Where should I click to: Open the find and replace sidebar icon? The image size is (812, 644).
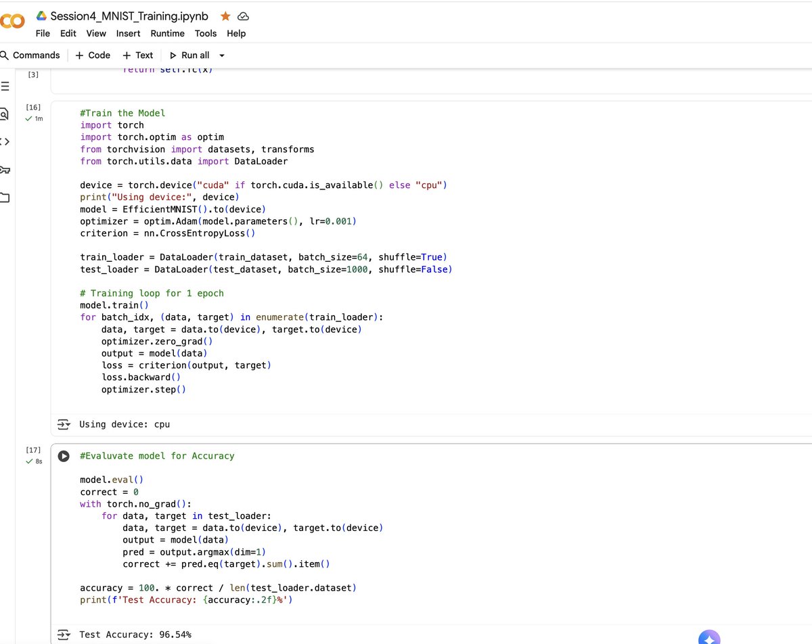tap(4, 114)
